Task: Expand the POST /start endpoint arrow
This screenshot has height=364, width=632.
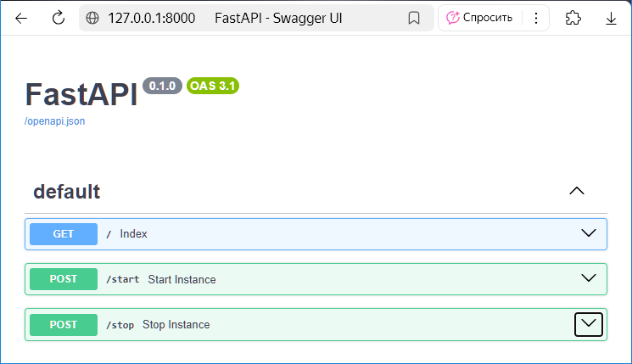Action: (x=588, y=278)
